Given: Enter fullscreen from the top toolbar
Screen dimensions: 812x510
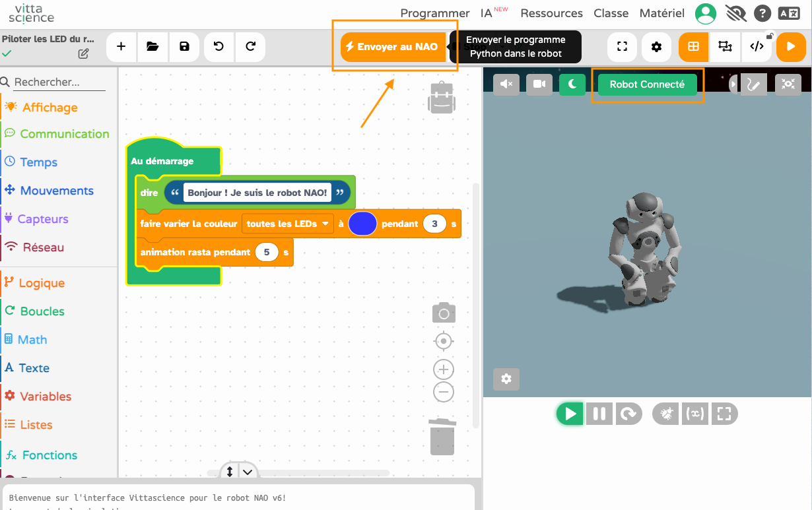Looking at the screenshot, I should 621,47.
